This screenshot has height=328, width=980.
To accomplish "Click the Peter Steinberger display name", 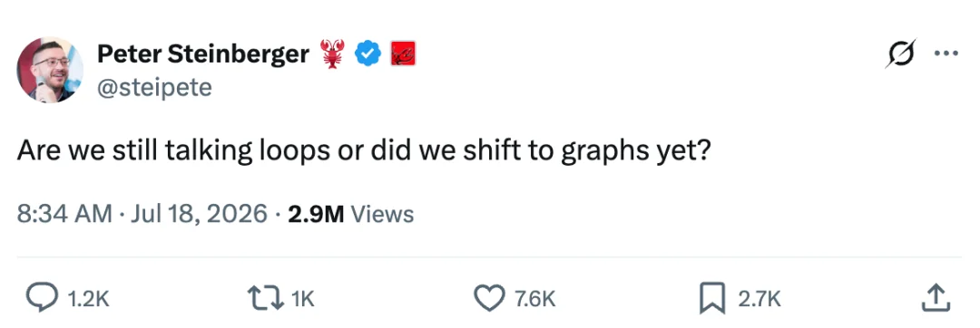I will point(202,55).
